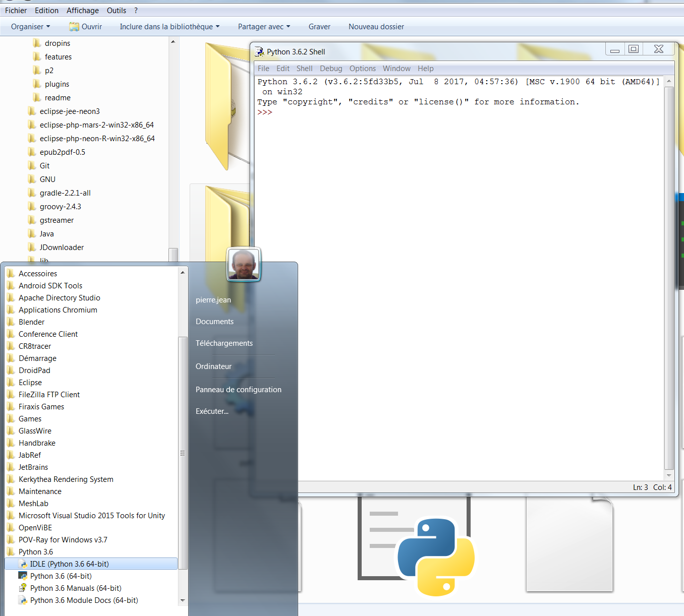
Task: Click the IDLE (Python 3.6 64-bit) icon
Action: click(x=23, y=564)
